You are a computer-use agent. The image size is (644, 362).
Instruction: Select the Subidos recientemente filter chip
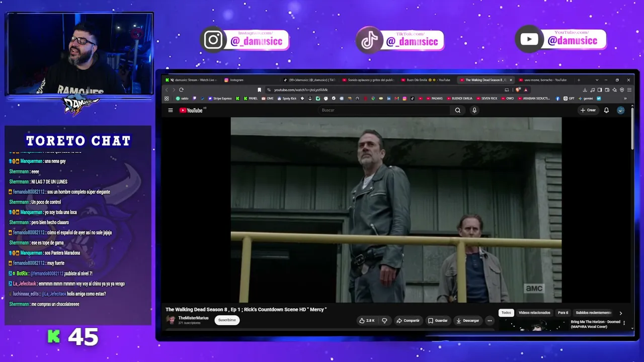tap(594, 313)
